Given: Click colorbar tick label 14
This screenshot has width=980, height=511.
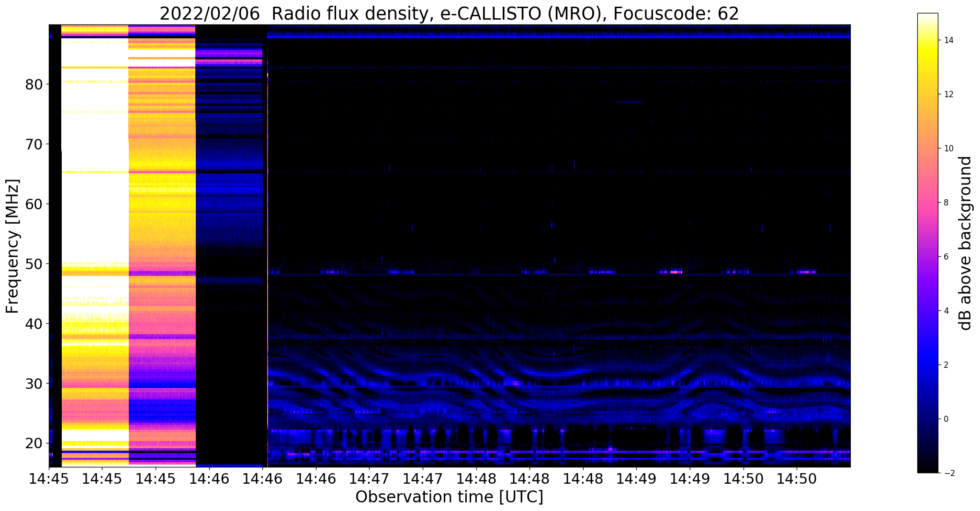Looking at the screenshot, I should [948, 40].
